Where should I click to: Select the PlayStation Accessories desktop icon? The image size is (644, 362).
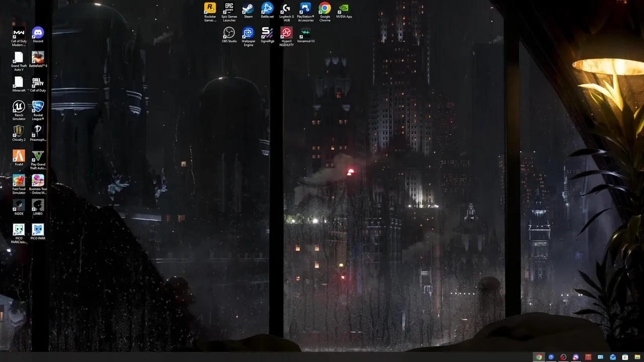305,12
